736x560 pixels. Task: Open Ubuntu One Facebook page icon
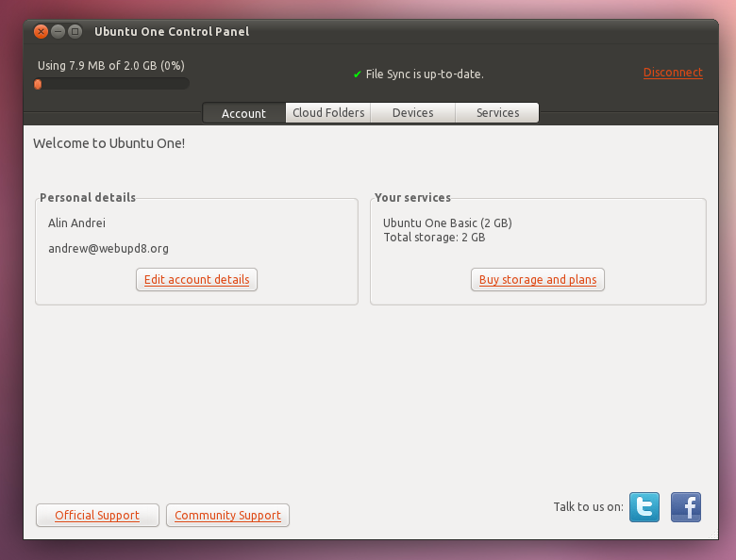pos(686,506)
